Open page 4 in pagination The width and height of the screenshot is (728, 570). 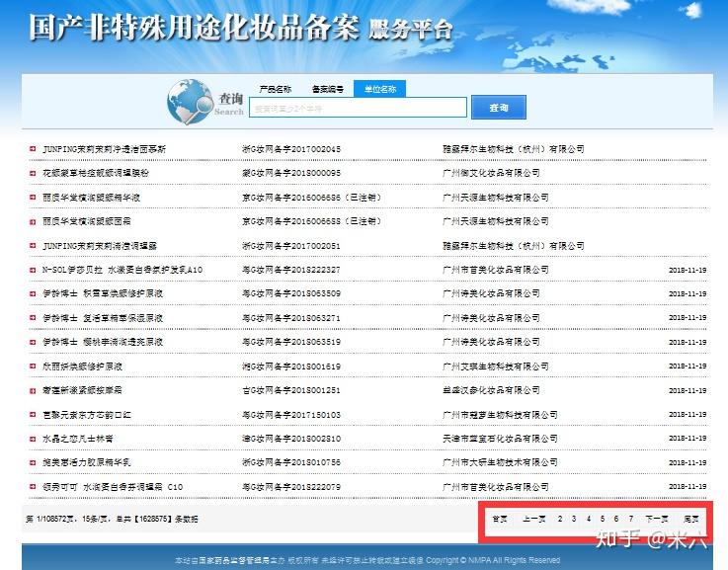[x=589, y=519]
